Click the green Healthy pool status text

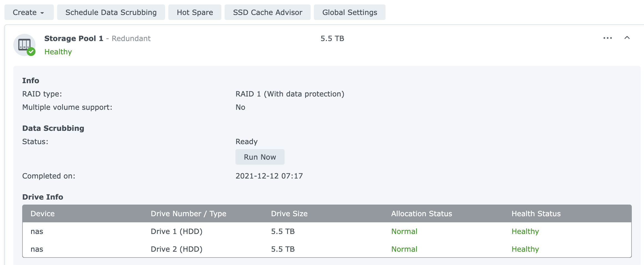(58, 52)
